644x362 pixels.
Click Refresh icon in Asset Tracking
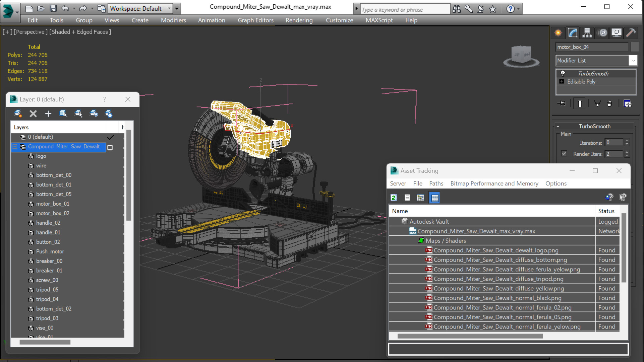point(394,198)
